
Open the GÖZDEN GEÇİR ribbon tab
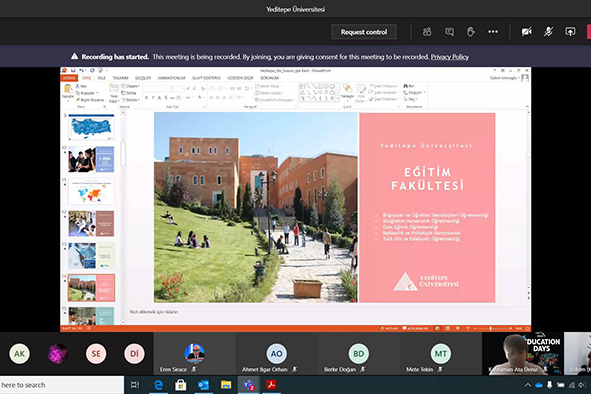pos(240,78)
